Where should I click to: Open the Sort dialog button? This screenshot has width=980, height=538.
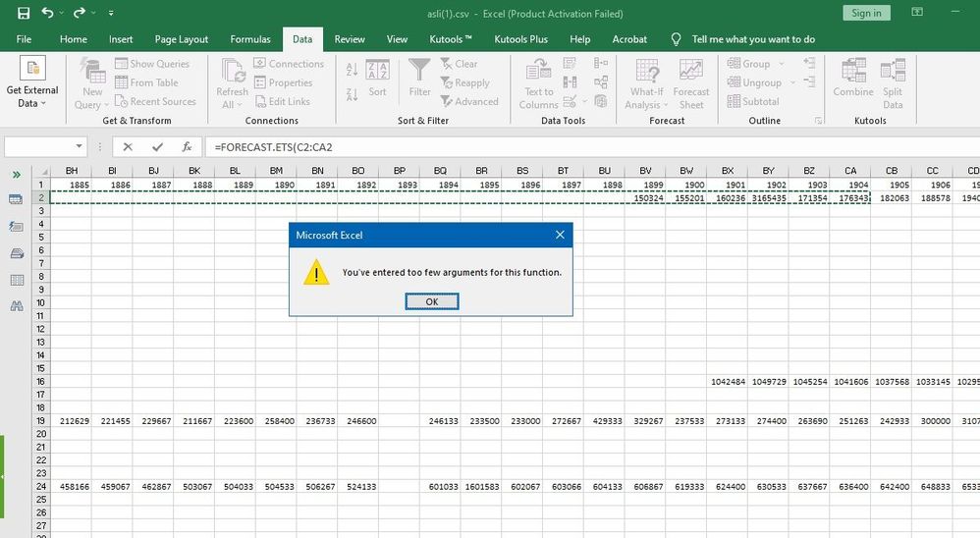point(377,79)
